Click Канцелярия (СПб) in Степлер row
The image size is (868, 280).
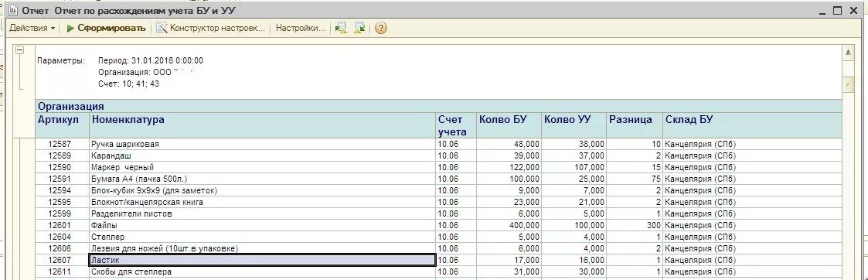(700, 237)
